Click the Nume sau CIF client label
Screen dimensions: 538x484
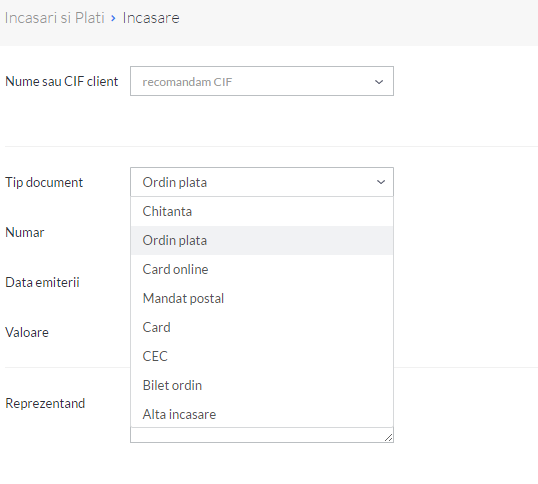click(62, 81)
